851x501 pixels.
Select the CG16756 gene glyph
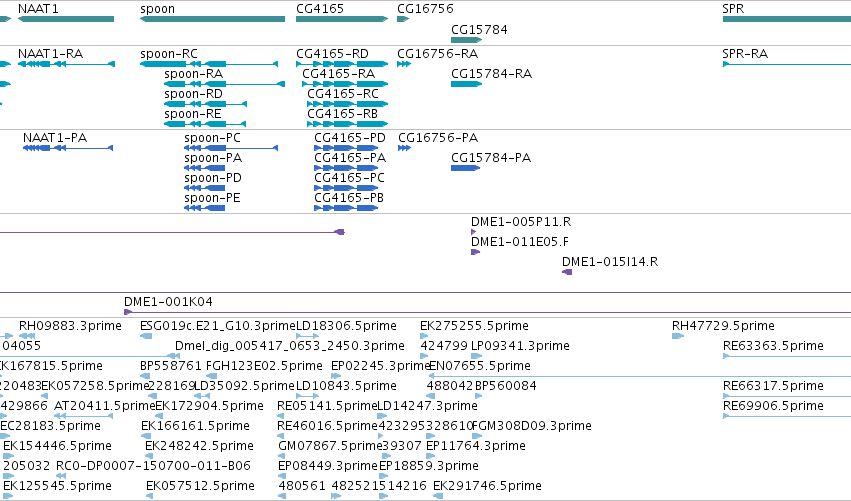[403, 19]
